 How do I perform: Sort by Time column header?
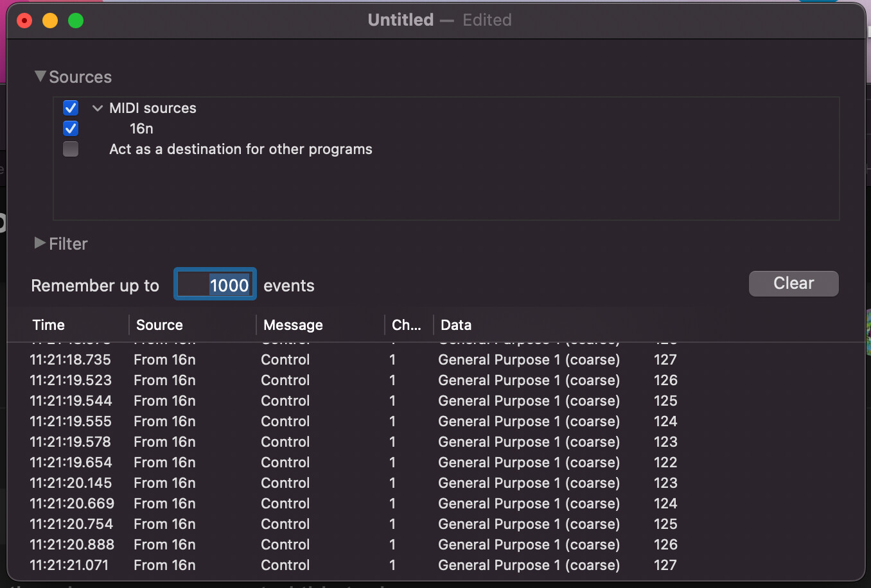(x=67, y=325)
